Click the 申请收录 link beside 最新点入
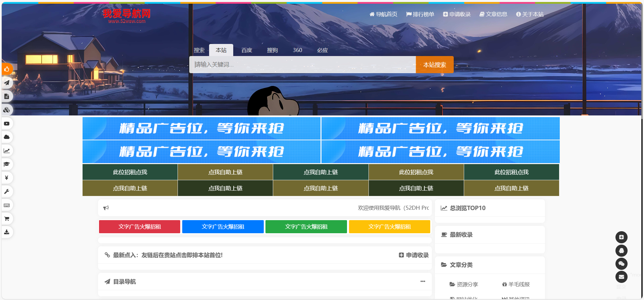Image resolution: width=644 pixels, height=300 pixels. [414, 255]
